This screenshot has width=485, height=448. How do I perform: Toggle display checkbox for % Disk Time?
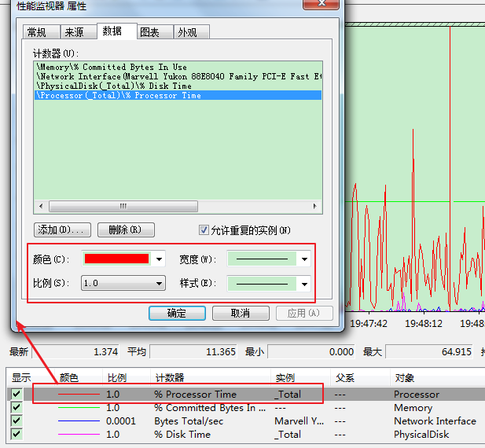pyautogui.click(x=16, y=434)
